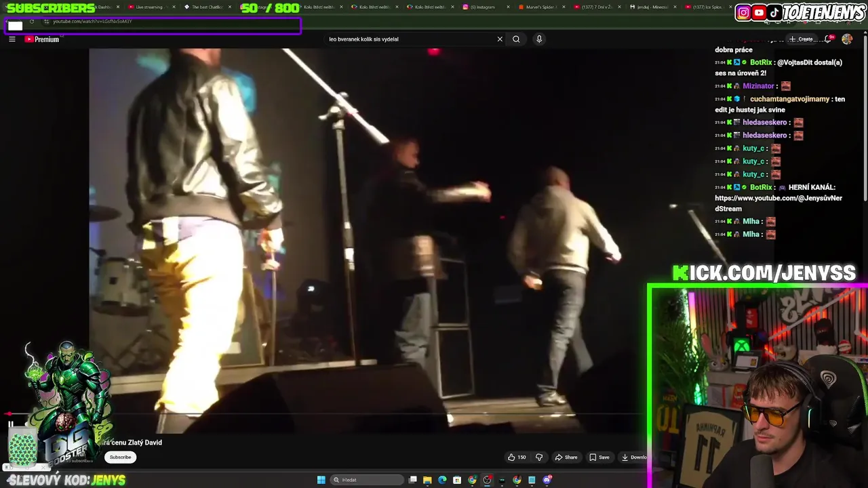Open the YouTube hamburger guide menu
Viewport: 868px width, 488px height.
point(12,39)
